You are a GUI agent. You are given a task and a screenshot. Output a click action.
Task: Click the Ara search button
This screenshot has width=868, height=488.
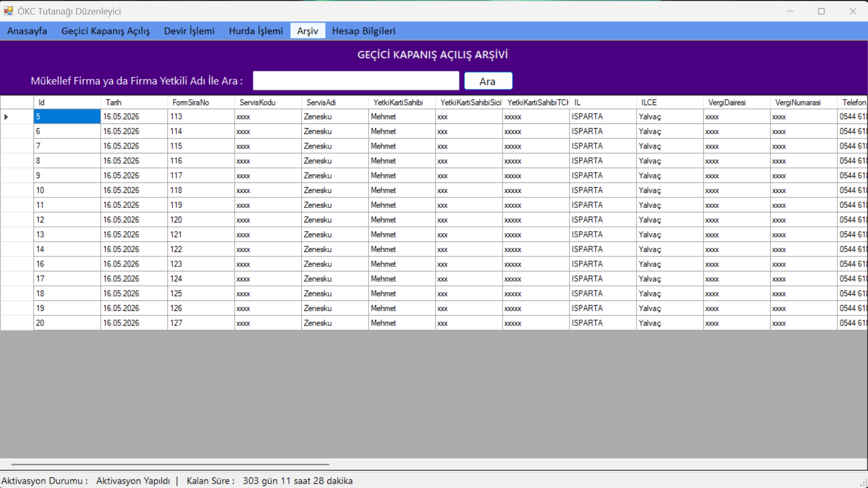(488, 81)
